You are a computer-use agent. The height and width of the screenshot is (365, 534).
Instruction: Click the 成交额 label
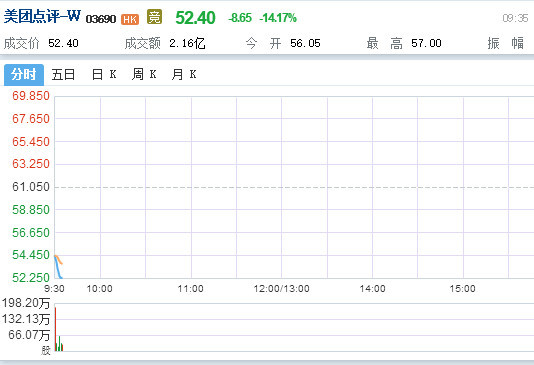tap(142, 44)
